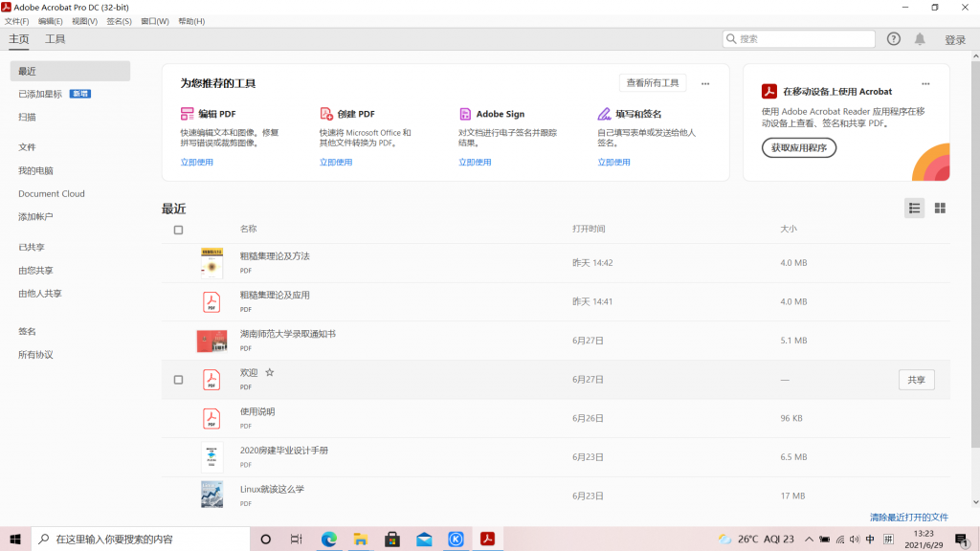Screen dimensions: 980x551
Task: Open the action center notification icon
Action: (x=961, y=540)
